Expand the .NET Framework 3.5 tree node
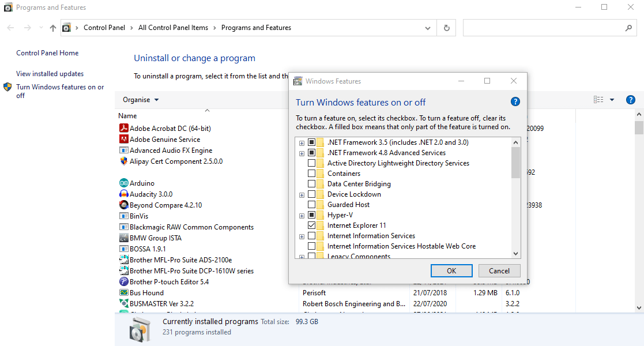Image resolution: width=644 pixels, height=346 pixels. (302, 143)
